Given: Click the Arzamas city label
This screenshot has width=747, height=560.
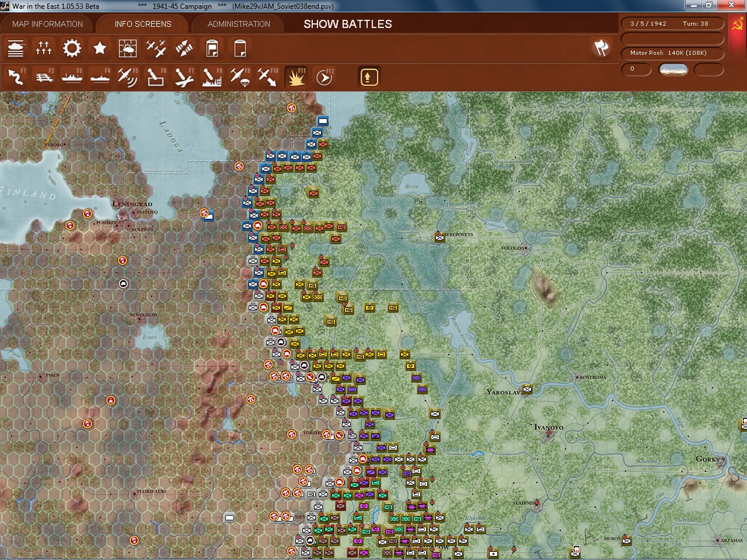Looking at the screenshot, I should click(x=732, y=541).
